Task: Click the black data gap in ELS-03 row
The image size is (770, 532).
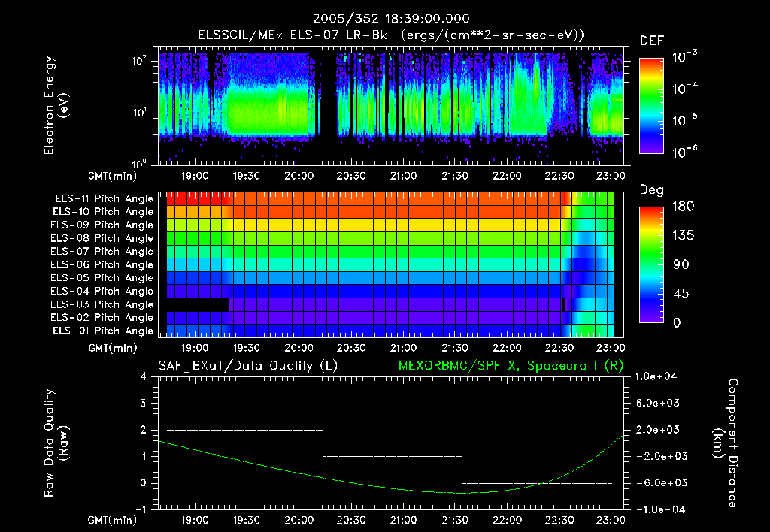Action: point(198,304)
